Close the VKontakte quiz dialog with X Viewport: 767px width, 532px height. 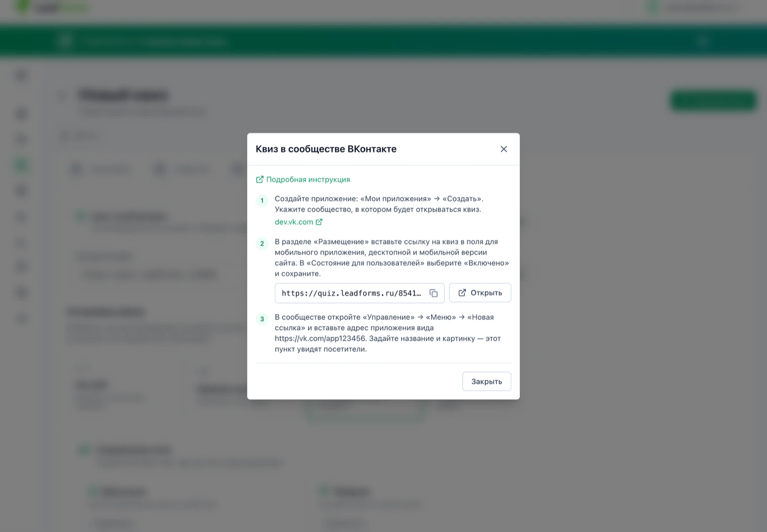[504, 149]
